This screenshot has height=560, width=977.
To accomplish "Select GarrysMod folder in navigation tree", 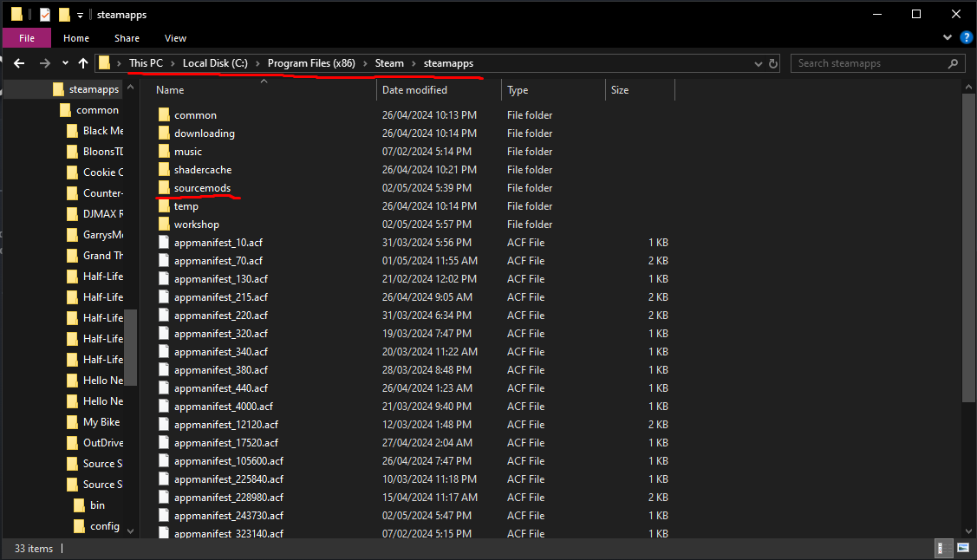I will [103, 234].
